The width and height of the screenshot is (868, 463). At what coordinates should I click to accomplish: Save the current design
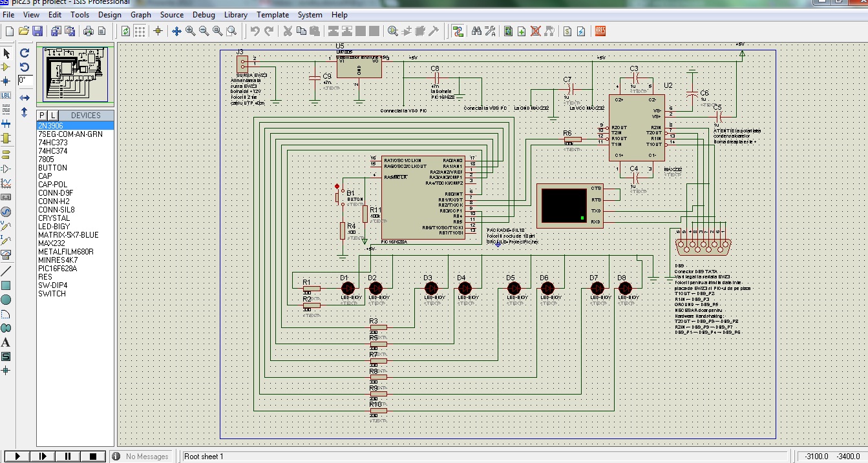point(37,31)
